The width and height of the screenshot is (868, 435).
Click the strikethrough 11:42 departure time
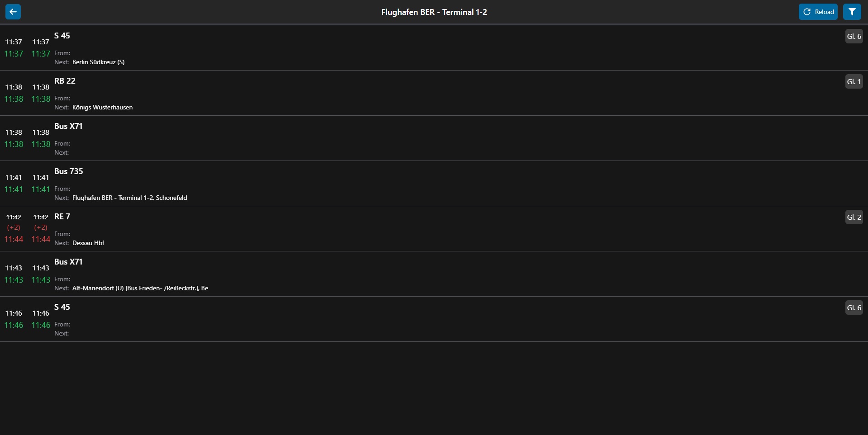click(x=14, y=217)
